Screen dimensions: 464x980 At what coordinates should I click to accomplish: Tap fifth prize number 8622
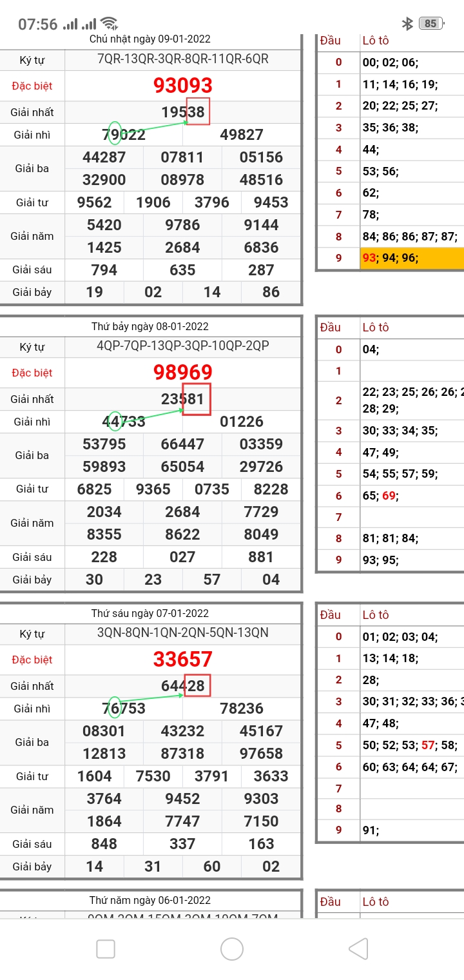[x=182, y=534]
